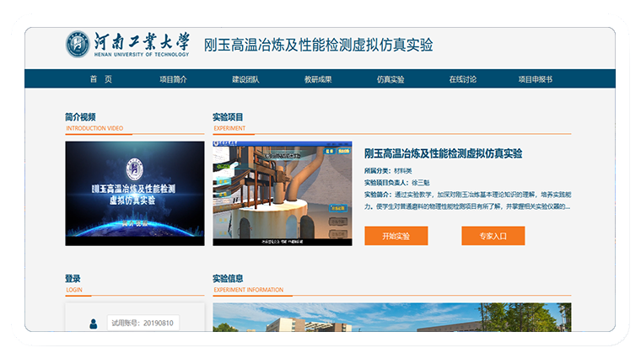The width and height of the screenshot is (641, 364).
Task: Click the 专家入口 expert entrance button
Action: point(493,236)
